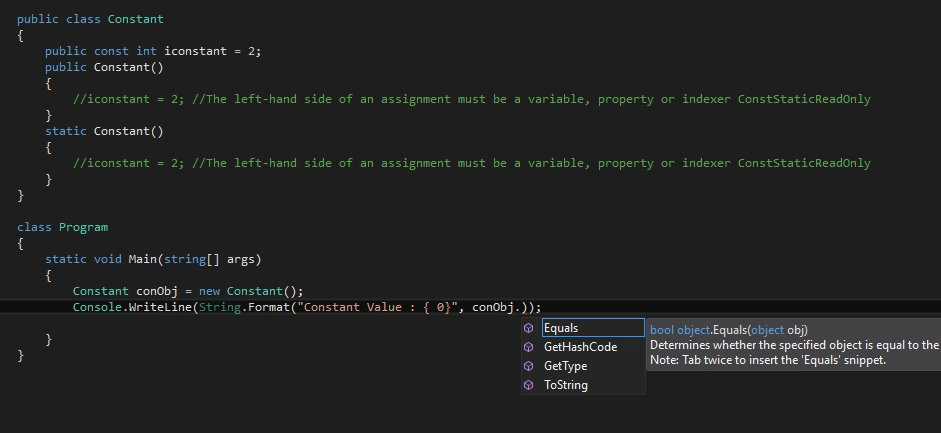Click the 'Program' class name

tap(83, 227)
